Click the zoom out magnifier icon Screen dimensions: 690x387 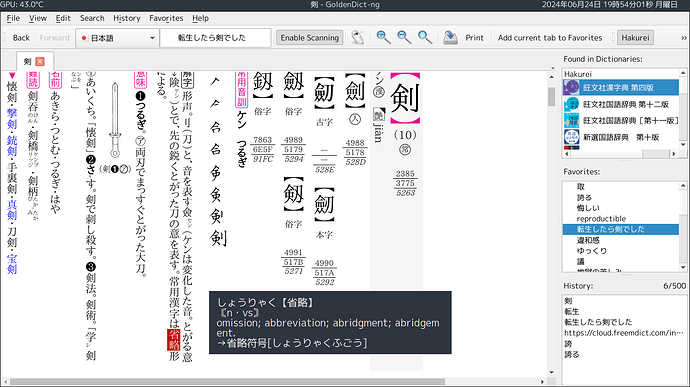point(404,37)
